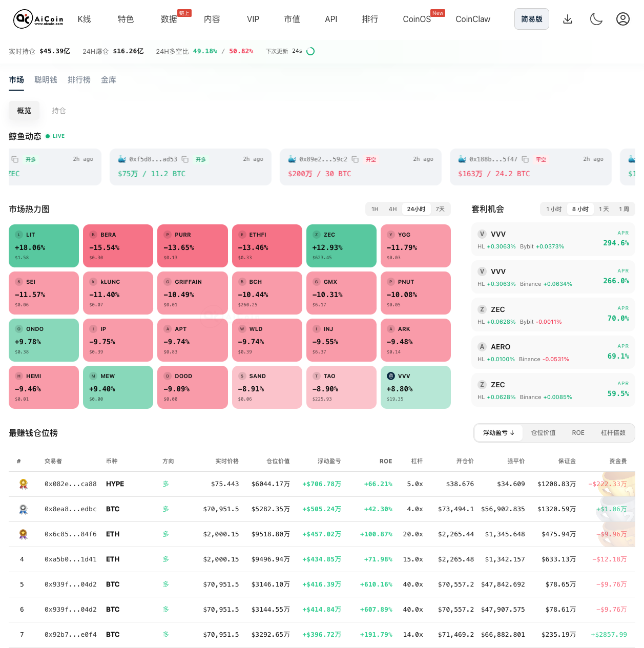Open the ONDO heatmap tile

(44, 340)
